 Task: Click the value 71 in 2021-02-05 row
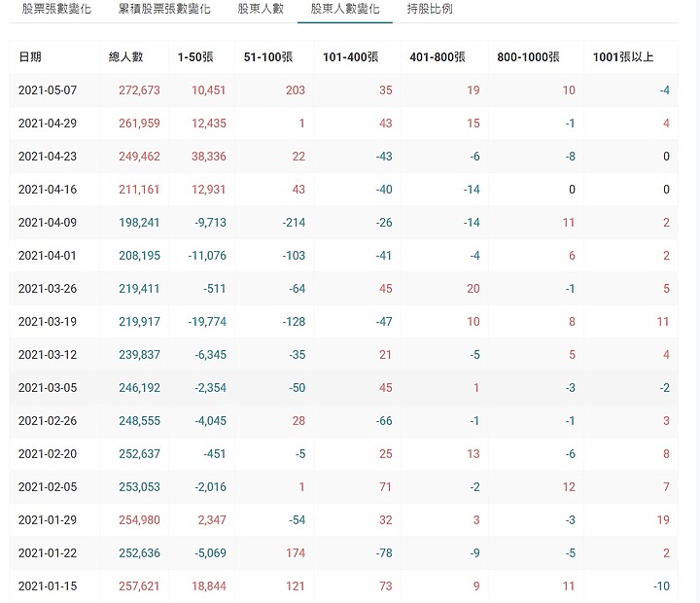(386, 487)
